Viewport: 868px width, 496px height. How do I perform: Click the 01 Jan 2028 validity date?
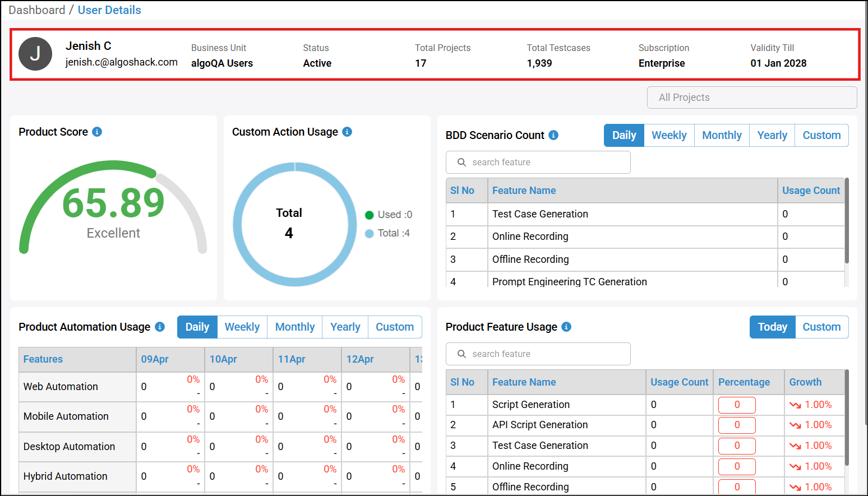(778, 63)
